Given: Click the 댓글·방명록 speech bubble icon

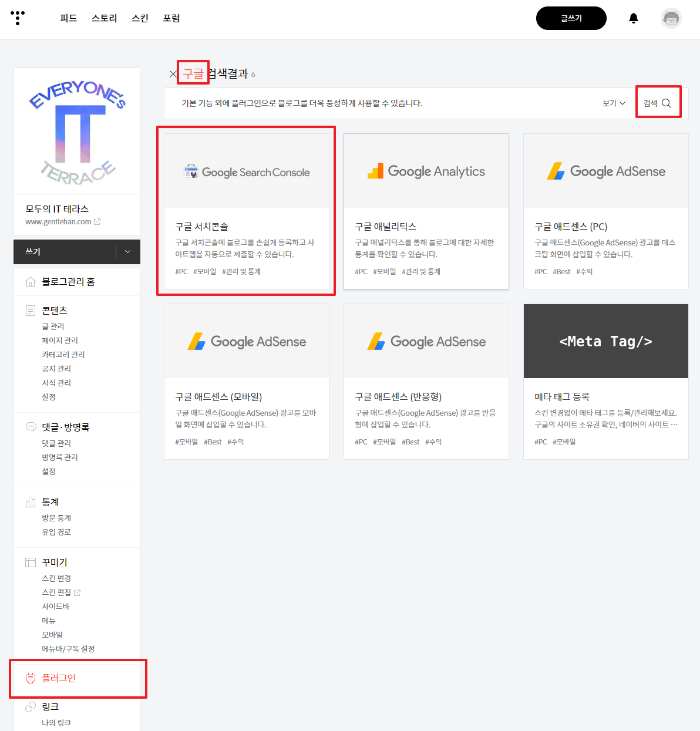Looking at the screenshot, I should (x=31, y=427).
